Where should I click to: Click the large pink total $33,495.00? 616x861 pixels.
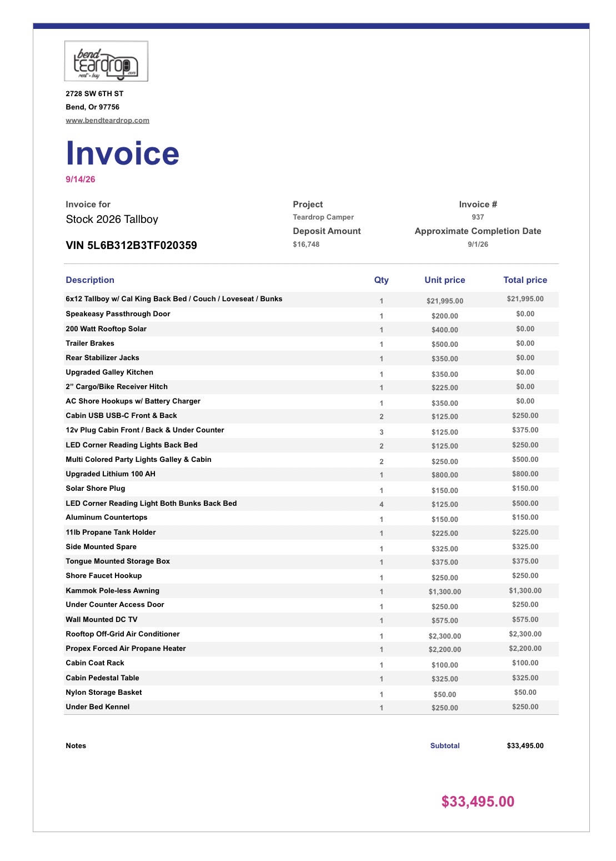(478, 801)
